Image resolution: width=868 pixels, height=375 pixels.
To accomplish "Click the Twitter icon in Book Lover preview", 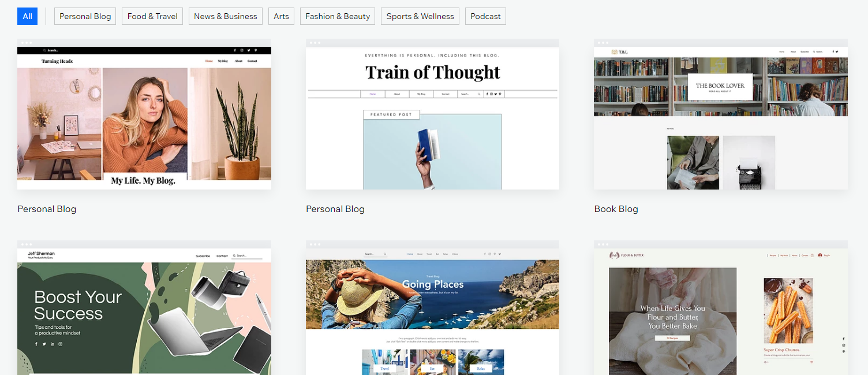I will [837, 52].
